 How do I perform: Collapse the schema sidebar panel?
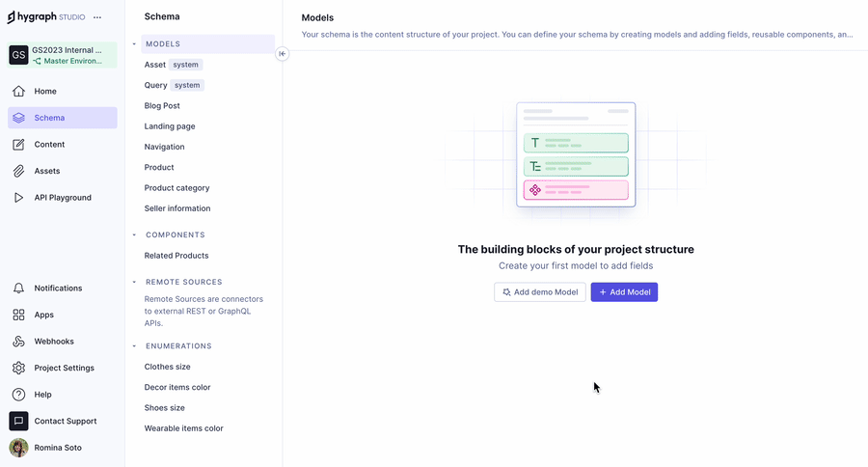tap(283, 54)
